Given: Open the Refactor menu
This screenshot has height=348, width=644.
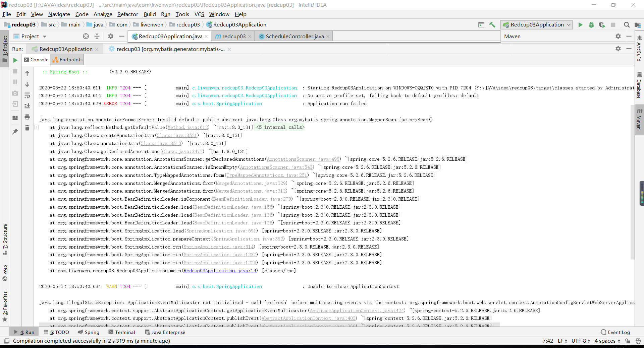Looking at the screenshot, I should 127,14.
